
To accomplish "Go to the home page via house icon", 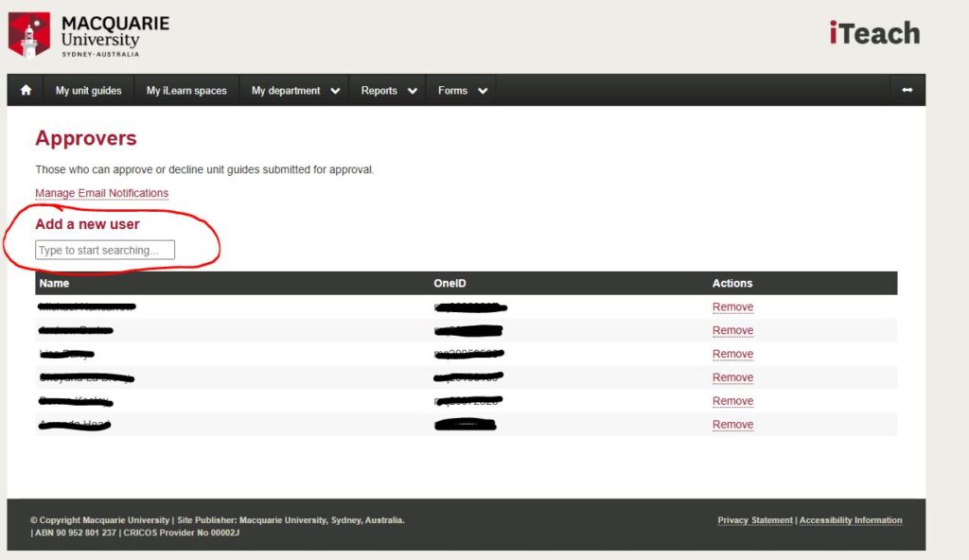I will [x=26, y=90].
